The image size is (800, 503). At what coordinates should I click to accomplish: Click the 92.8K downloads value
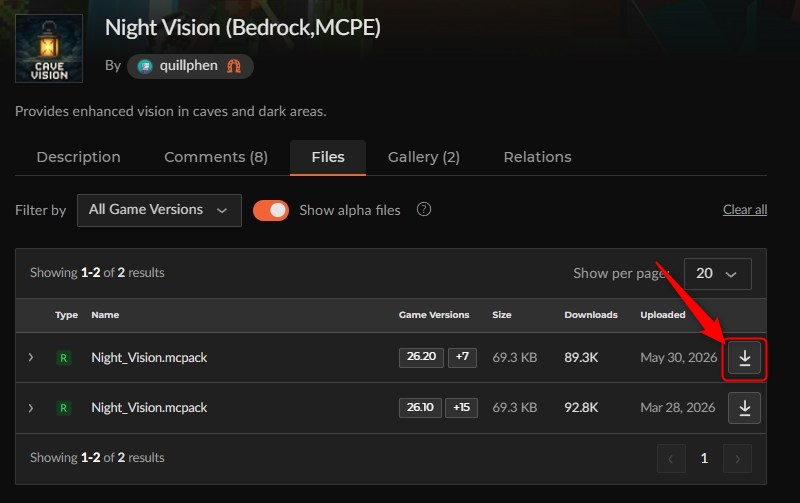(x=581, y=408)
